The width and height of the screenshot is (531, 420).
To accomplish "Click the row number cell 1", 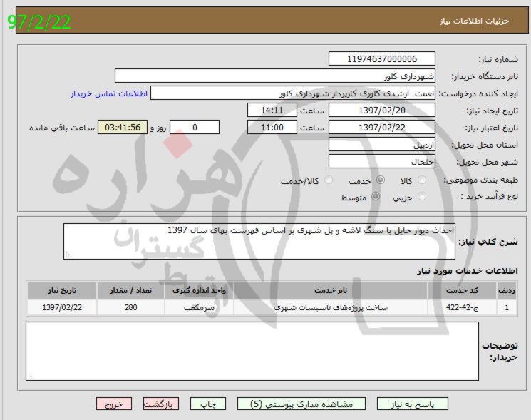I will (x=507, y=307).
